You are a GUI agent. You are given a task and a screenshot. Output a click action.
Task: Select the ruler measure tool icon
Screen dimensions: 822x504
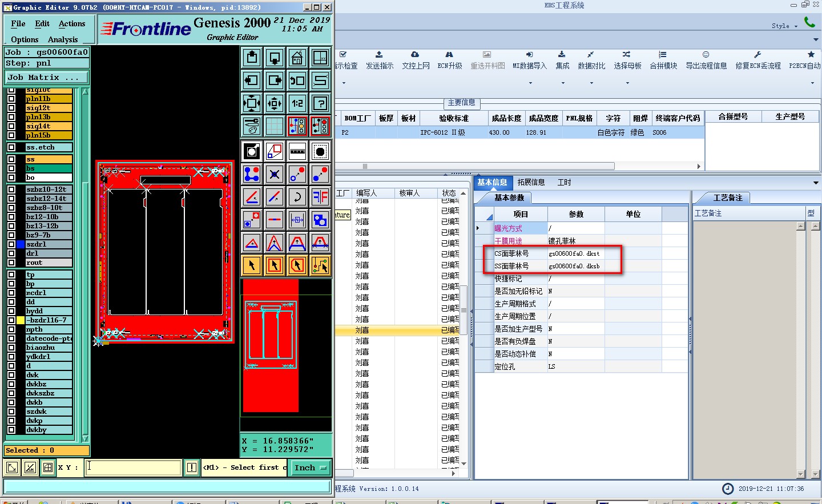click(x=297, y=151)
